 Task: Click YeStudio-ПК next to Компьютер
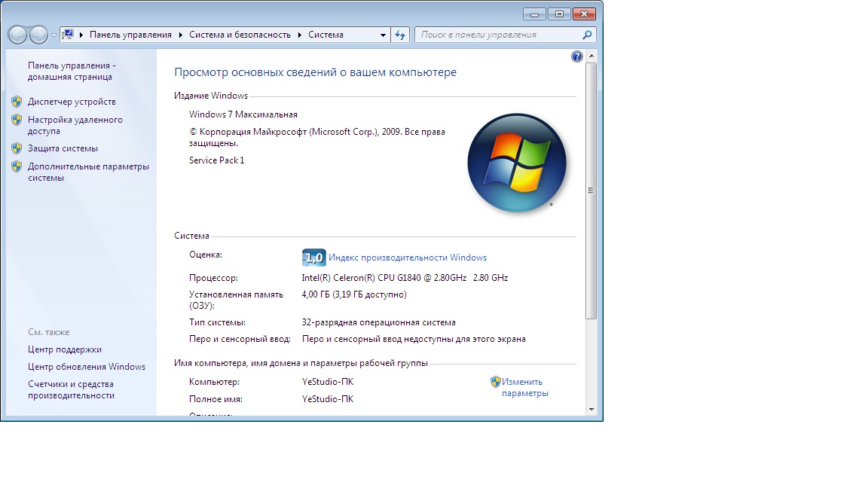pyautogui.click(x=328, y=382)
